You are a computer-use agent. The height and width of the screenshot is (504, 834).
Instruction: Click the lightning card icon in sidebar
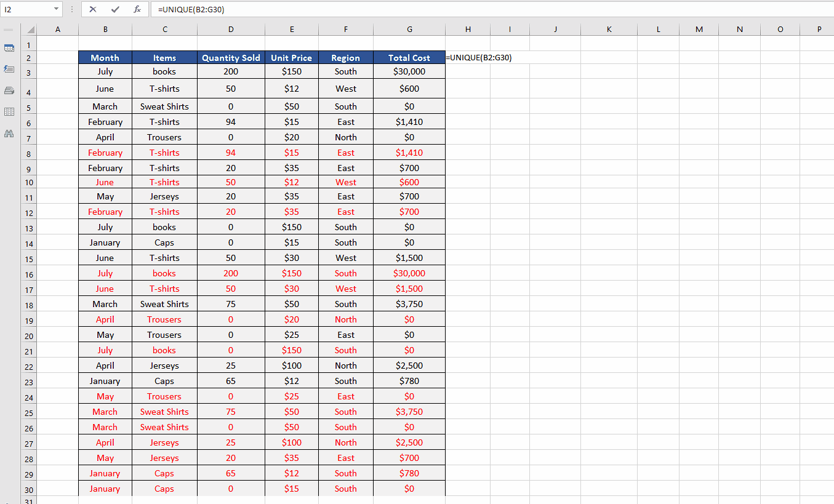tap(9, 69)
